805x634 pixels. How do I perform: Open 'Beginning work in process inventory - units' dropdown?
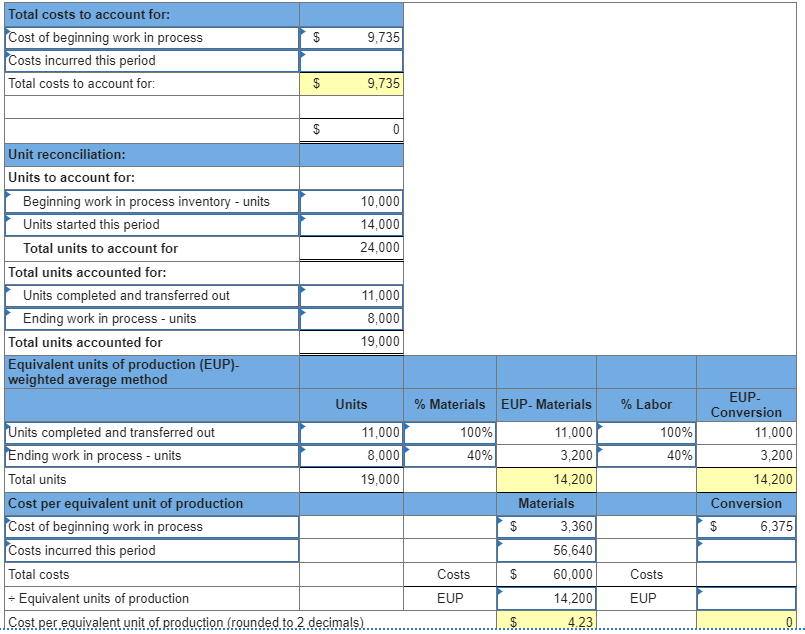tap(152, 202)
